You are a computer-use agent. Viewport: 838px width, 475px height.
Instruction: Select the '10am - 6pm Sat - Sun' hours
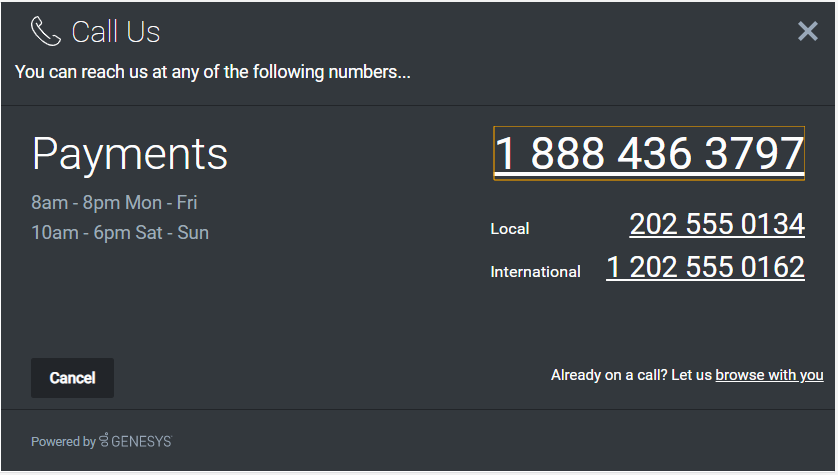point(120,233)
